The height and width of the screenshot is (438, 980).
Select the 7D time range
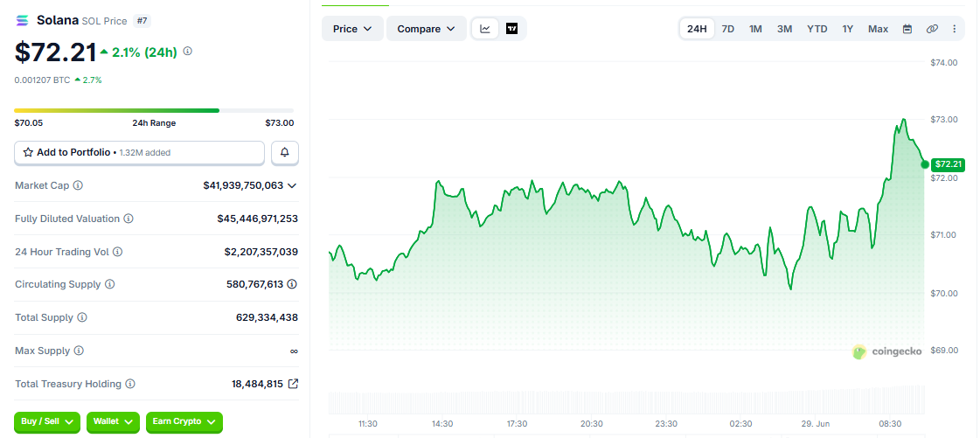click(x=728, y=29)
